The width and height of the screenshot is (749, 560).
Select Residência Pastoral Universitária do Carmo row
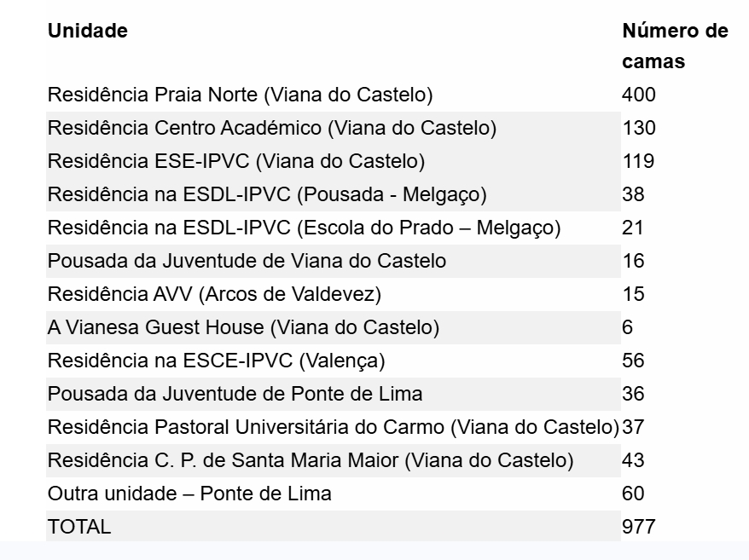point(334,427)
